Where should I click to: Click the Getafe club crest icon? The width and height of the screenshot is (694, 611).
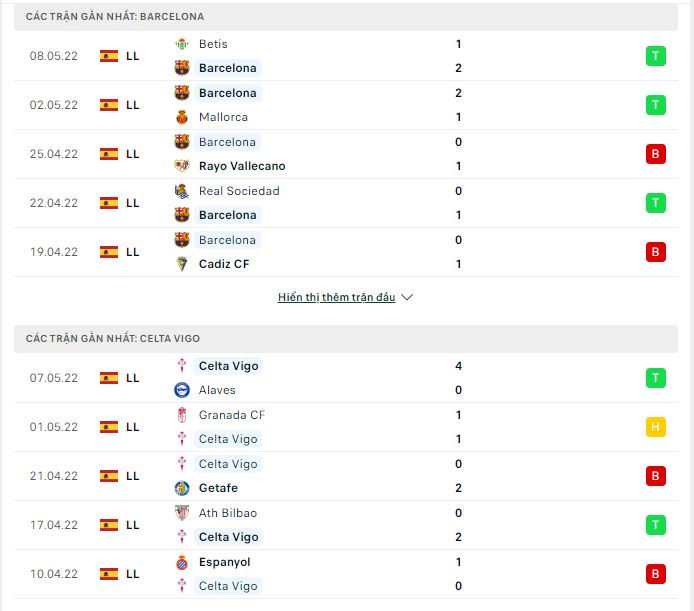182,488
